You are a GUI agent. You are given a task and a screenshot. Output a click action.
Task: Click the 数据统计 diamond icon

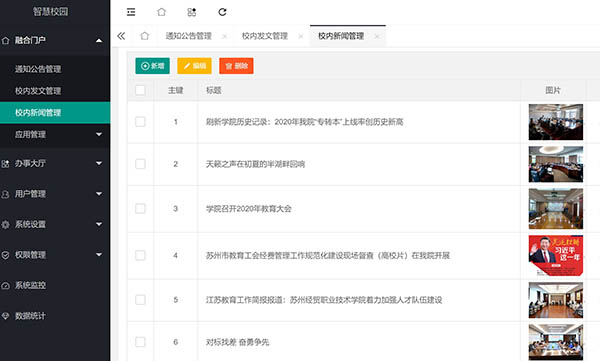point(5,316)
